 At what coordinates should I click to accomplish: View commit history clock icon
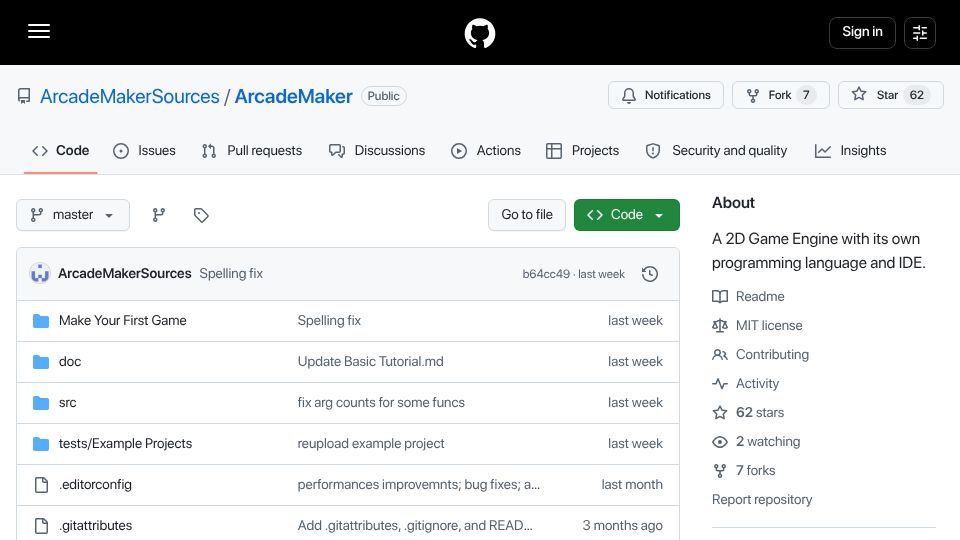650,274
